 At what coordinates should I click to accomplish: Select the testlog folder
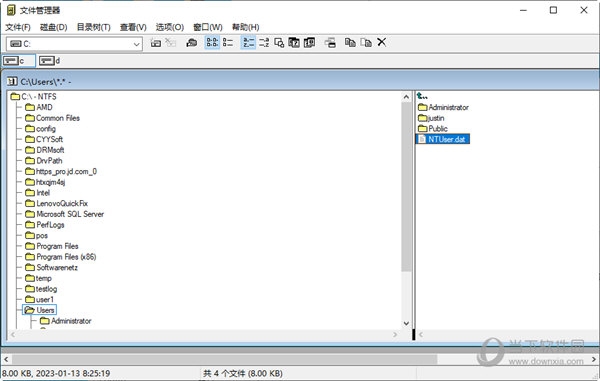[x=41, y=289]
